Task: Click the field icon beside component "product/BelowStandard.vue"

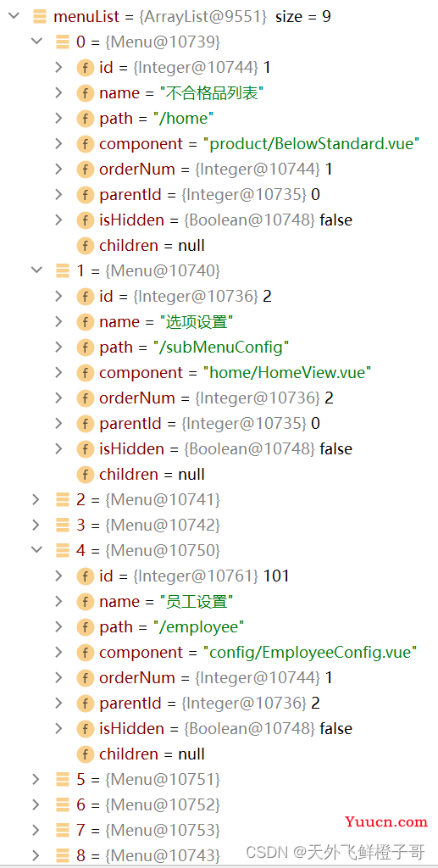Action: coord(86,144)
